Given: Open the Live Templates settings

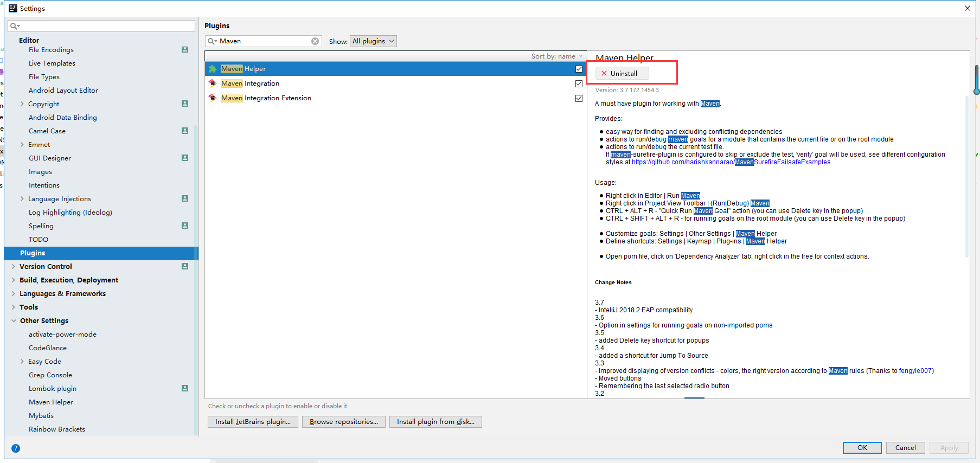Looking at the screenshot, I should [52, 63].
